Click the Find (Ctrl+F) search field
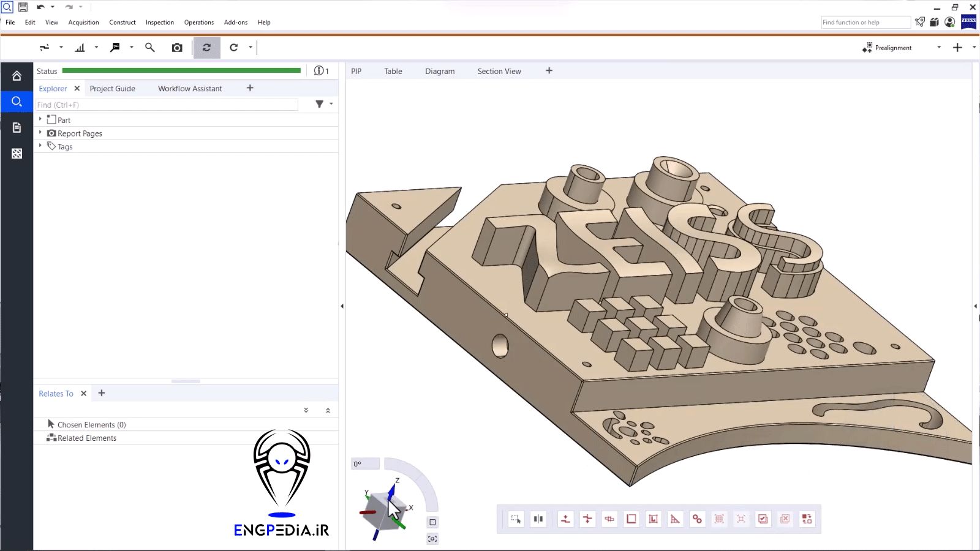This screenshot has width=980, height=551. (167, 105)
